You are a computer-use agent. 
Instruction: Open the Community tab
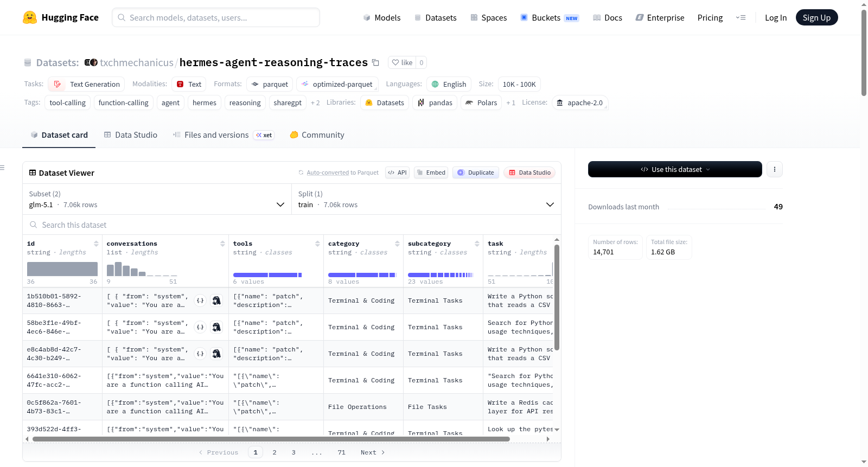[x=317, y=135]
